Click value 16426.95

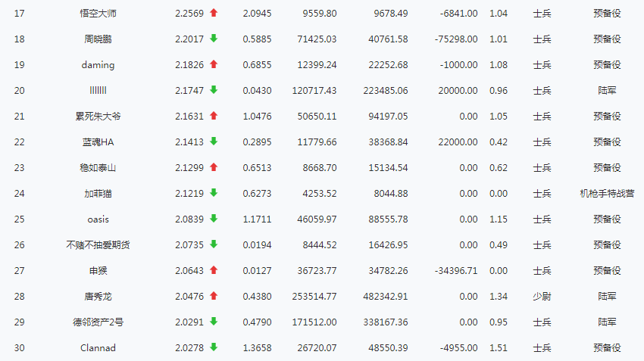(388, 245)
